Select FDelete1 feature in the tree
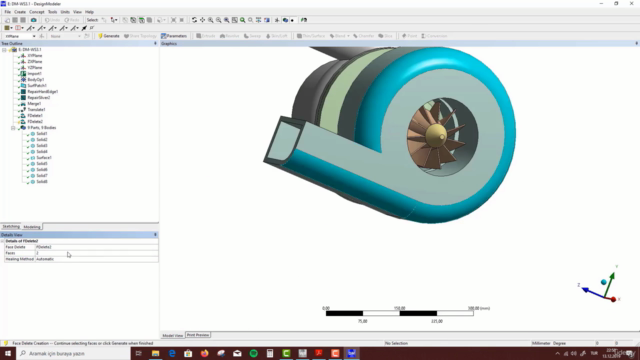The height and width of the screenshot is (360, 640). pyautogui.click(x=35, y=116)
